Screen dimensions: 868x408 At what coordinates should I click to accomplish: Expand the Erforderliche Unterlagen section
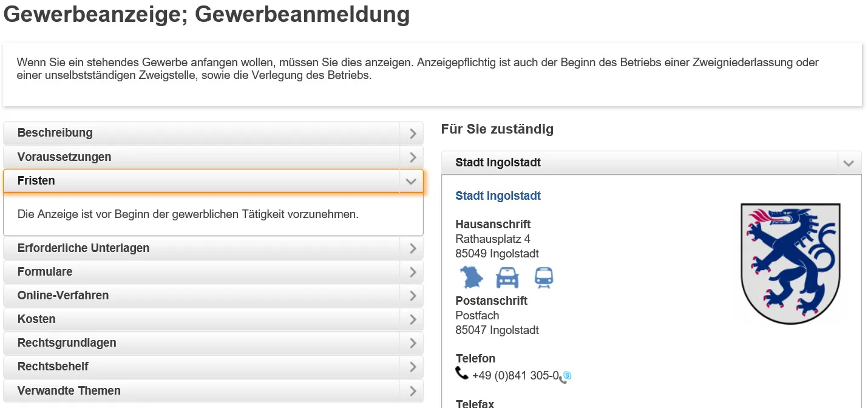point(213,248)
